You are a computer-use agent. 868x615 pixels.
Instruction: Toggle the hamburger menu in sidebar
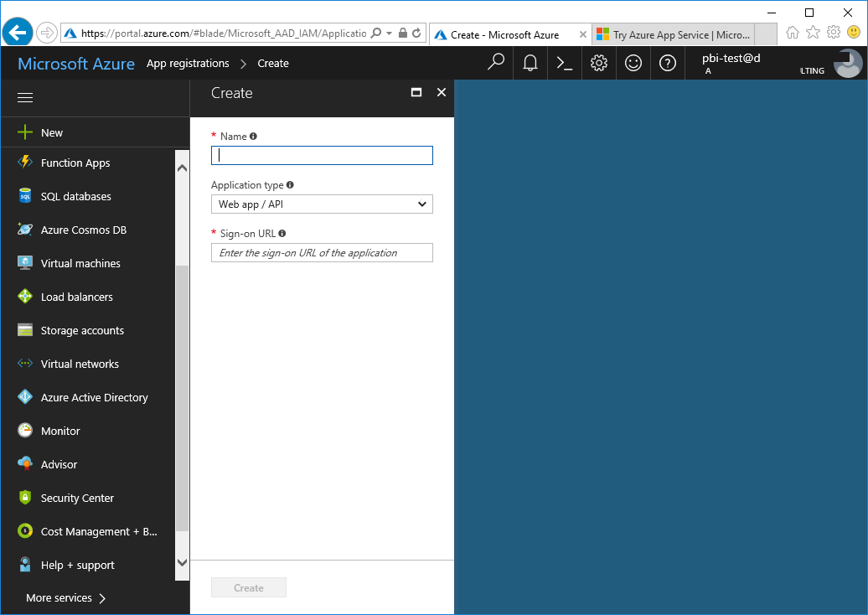pyautogui.click(x=25, y=98)
